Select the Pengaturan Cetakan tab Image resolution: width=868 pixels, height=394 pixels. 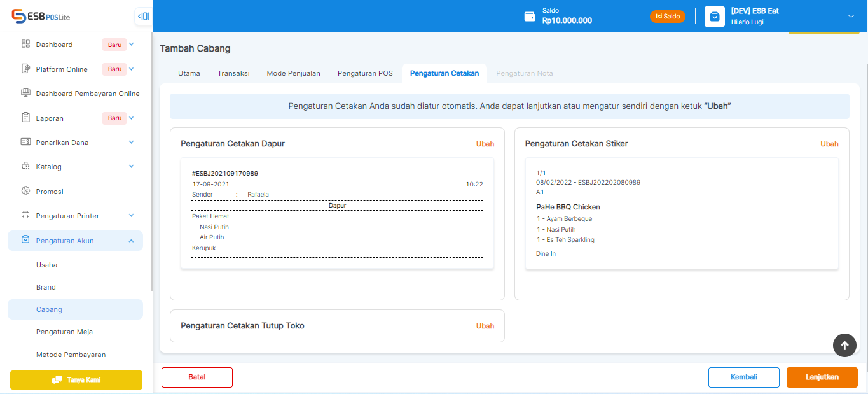point(444,73)
